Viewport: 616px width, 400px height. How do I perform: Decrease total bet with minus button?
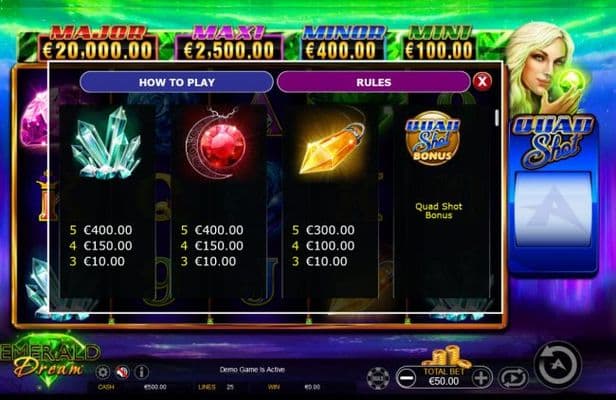406,378
